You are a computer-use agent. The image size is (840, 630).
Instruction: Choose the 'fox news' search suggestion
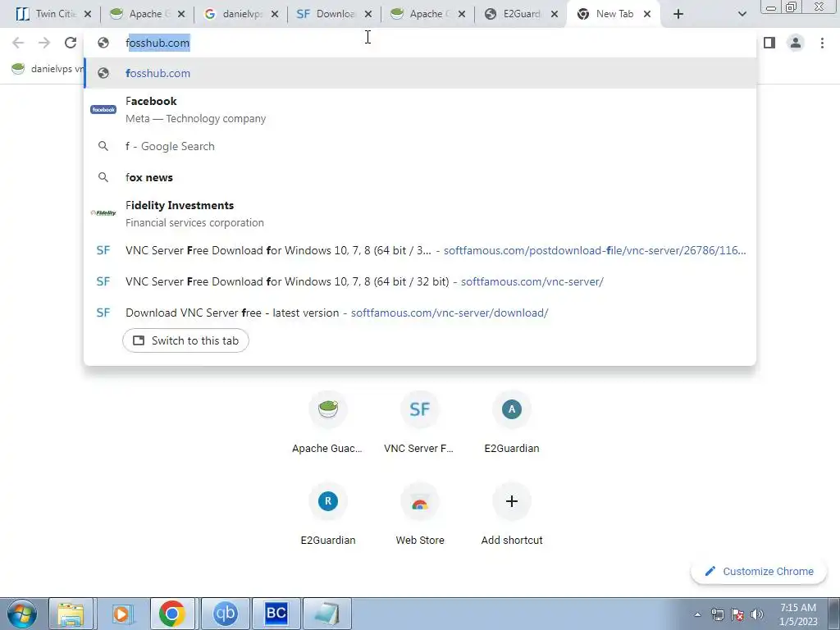(420, 177)
